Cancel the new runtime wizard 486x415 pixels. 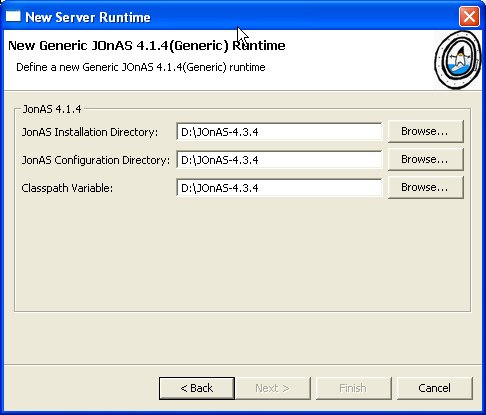click(435, 388)
